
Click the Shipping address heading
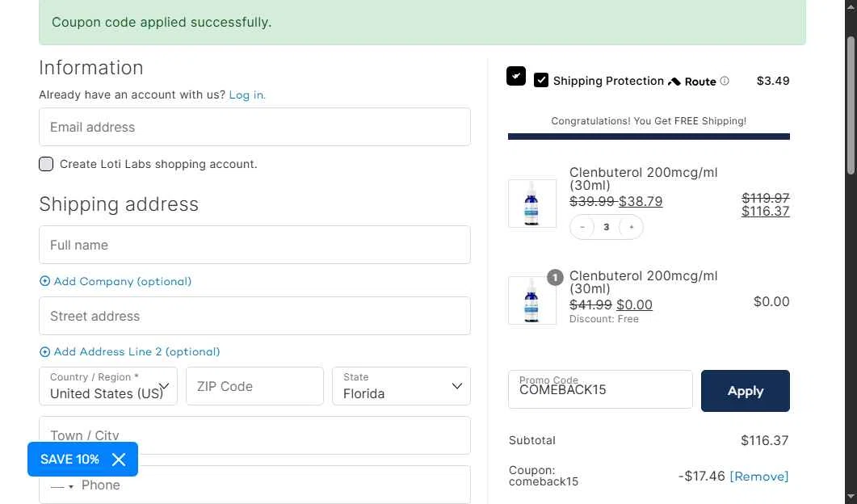pyautogui.click(x=119, y=204)
